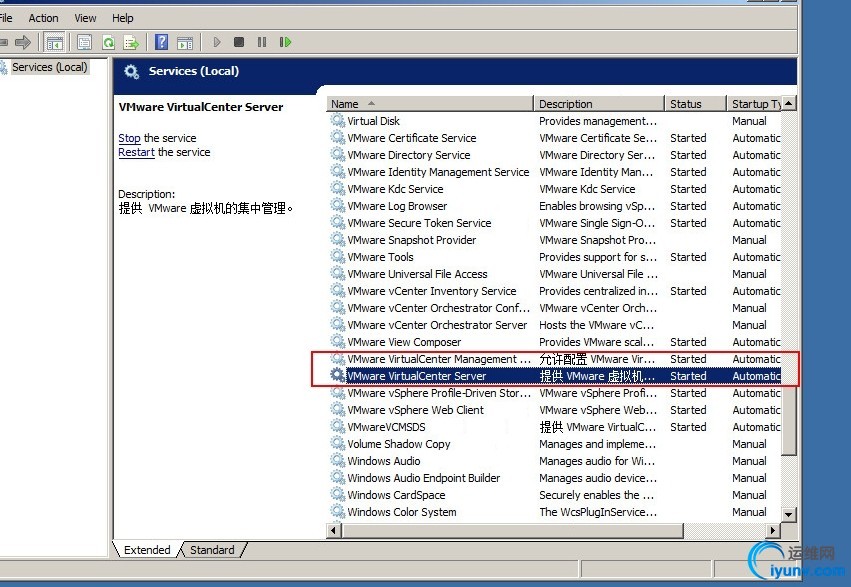Click the Stop the service link
The height and width of the screenshot is (587, 851).
tap(129, 138)
